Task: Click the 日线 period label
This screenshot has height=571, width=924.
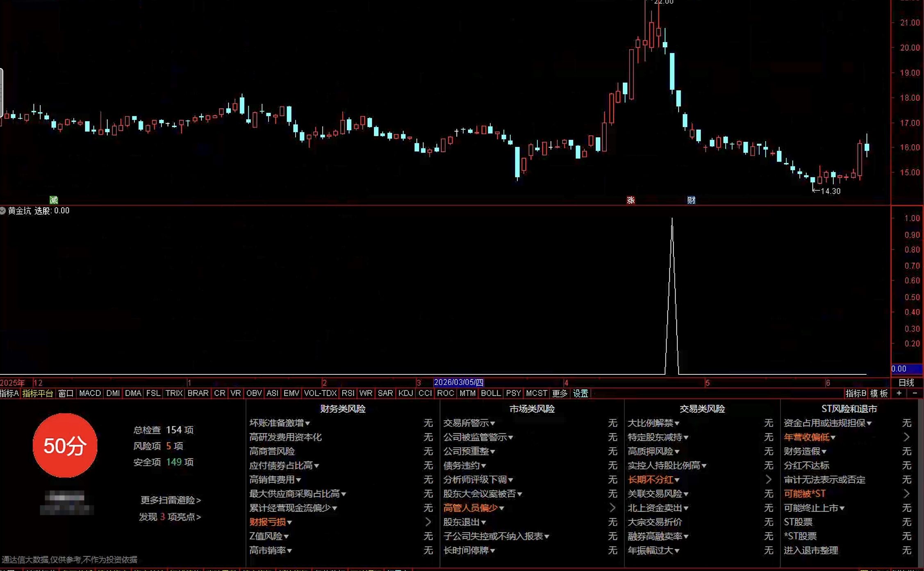Action: click(906, 383)
